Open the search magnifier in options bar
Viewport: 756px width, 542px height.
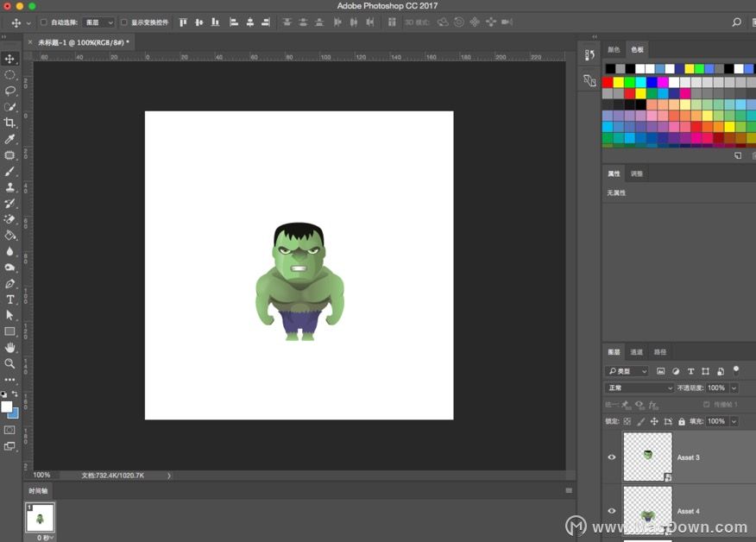coord(736,22)
